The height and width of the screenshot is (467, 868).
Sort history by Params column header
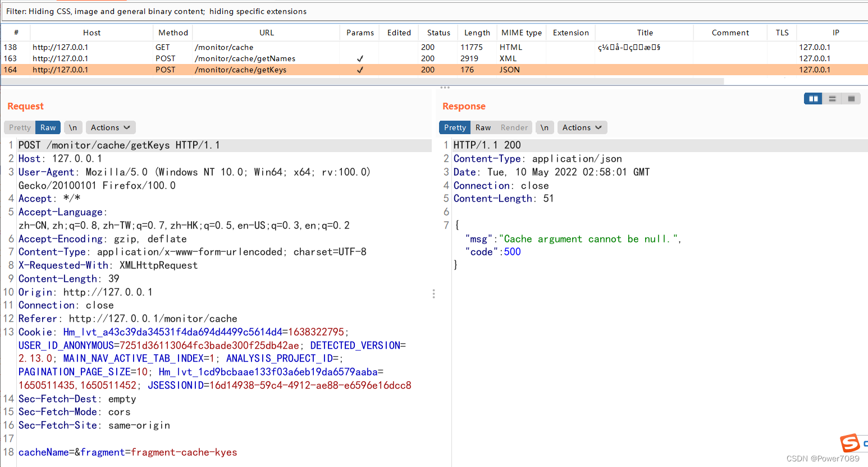(x=360, y=33)
